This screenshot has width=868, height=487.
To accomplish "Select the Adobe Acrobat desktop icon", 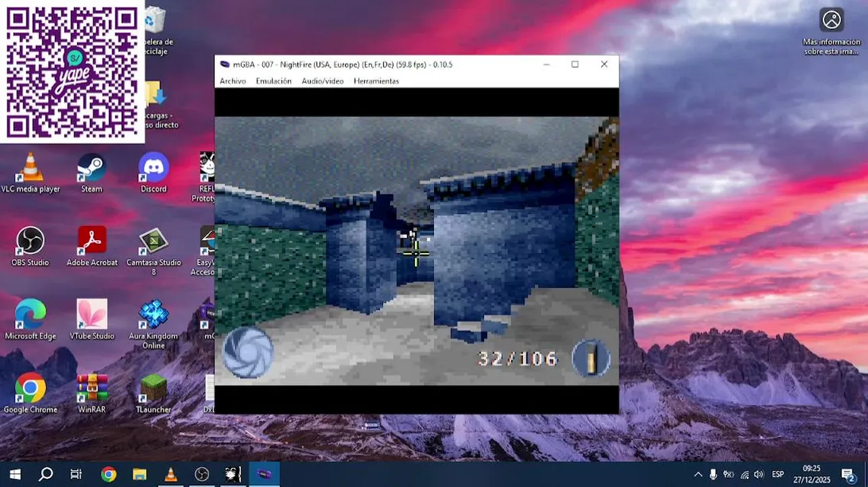I will click(x=92, y=247).
